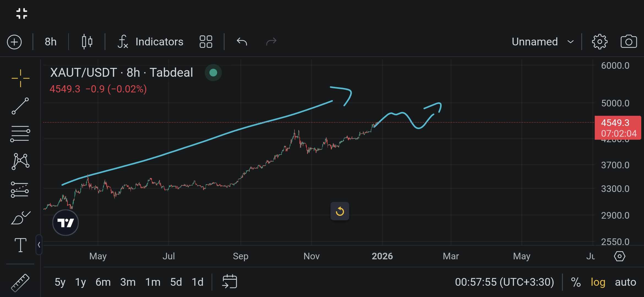Toggle the log scale
644x297 pixels.
coord(598,282)
